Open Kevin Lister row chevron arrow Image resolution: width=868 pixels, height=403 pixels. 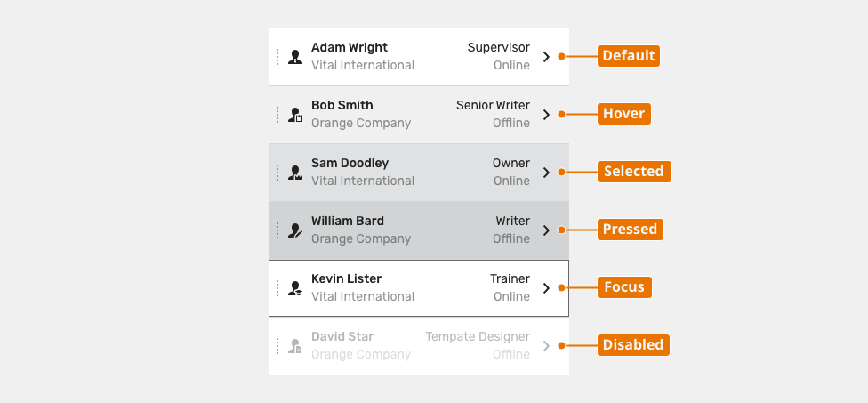click(x=546, y=288)
